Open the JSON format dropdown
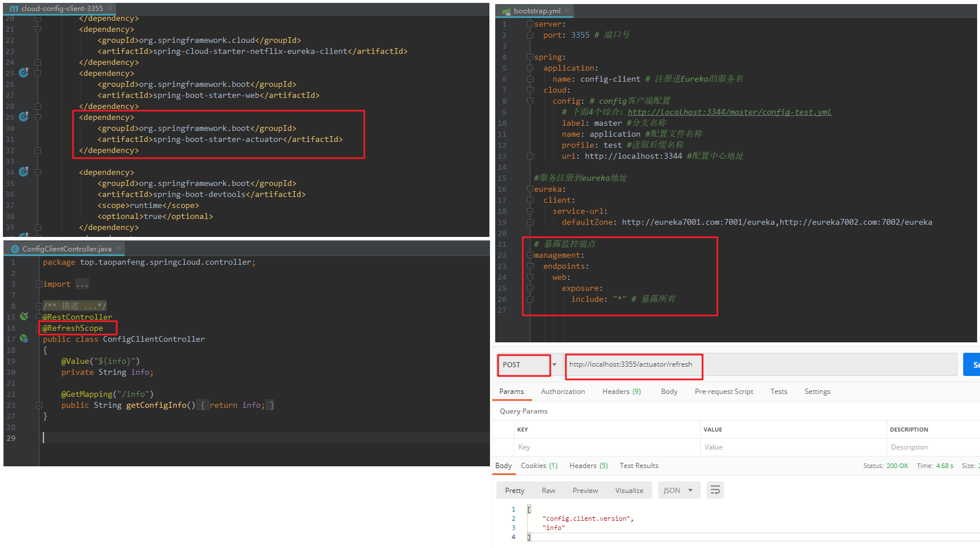The height and width of the screenshot is (548, 980). (678, 490)
